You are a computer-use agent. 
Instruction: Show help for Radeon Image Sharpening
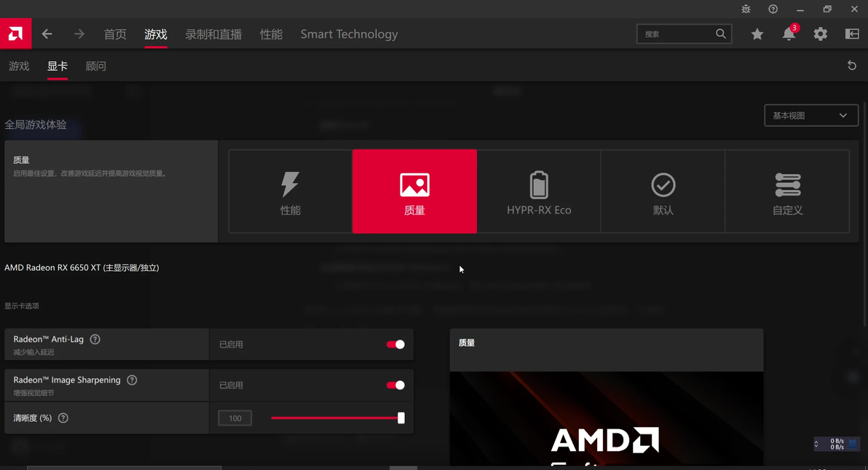pos(132,380)
